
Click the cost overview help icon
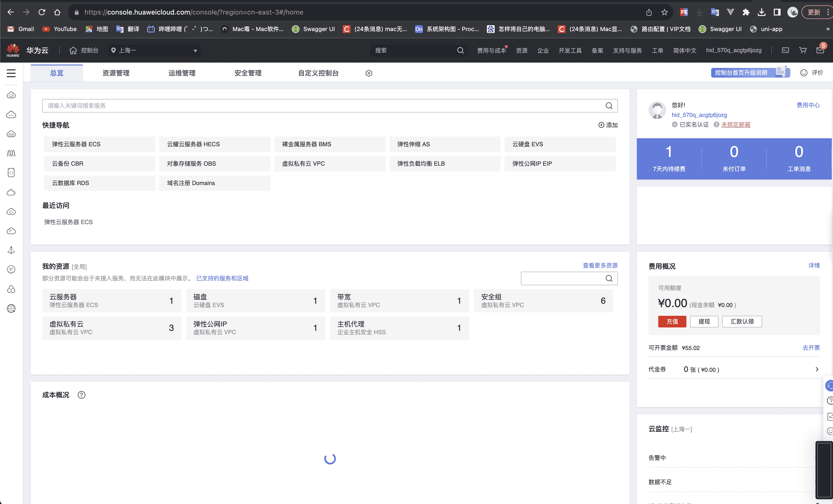point(82,395)
